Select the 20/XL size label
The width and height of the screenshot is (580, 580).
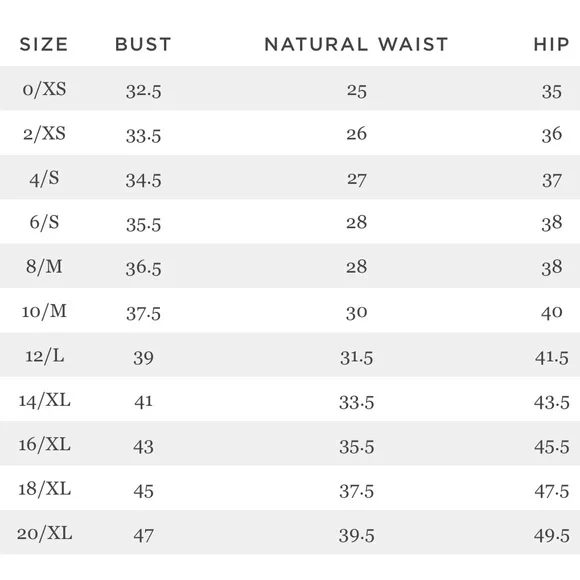pyautogui.click(x=44, y=533)
